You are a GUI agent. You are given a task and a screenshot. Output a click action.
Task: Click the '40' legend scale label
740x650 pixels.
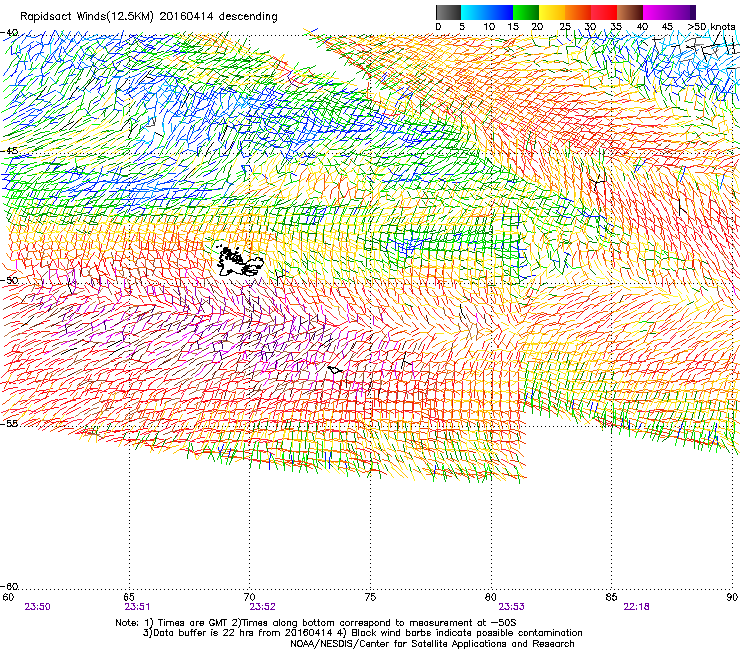(642, 27)
